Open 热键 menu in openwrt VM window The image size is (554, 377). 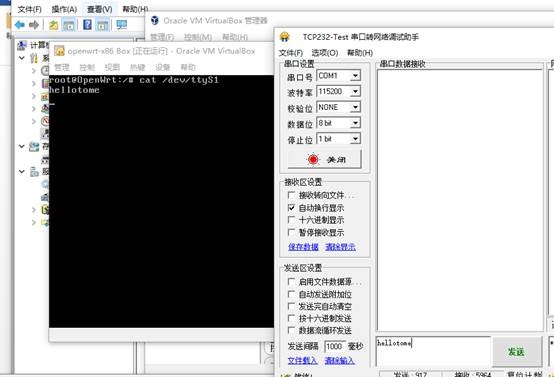[x=137, y=67]
